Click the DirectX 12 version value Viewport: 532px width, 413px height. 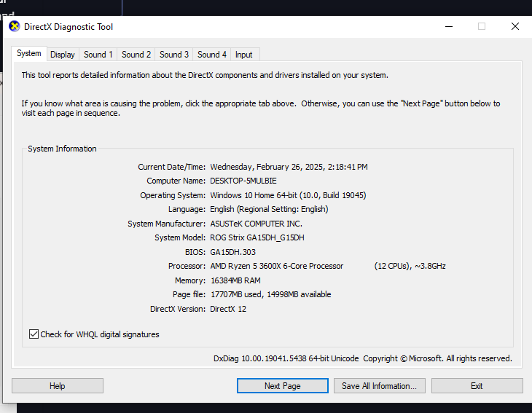[x=228, y=309]
